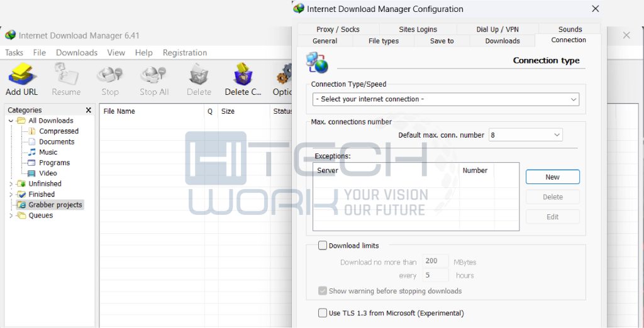Switch to the File types tab
Image resolution: width=644 pixels, height=328 pixels.
tap(384, 41)
